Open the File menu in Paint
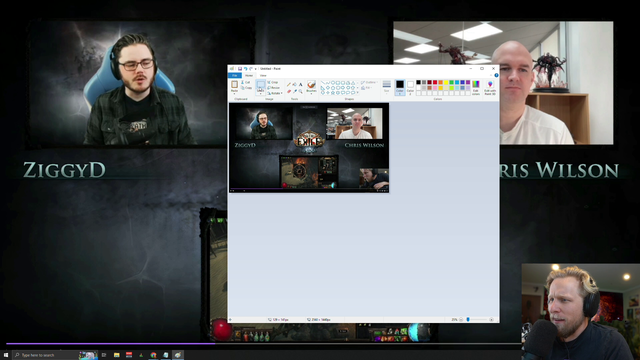Viewport: 640px width, 360px height. coord(235,76)
